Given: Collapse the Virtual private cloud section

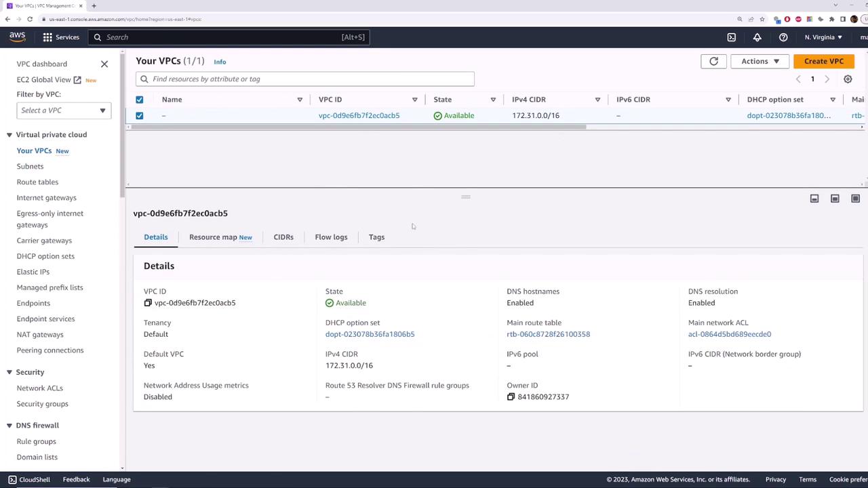Looking at the screenshot, I should click(x=9, y=135).
